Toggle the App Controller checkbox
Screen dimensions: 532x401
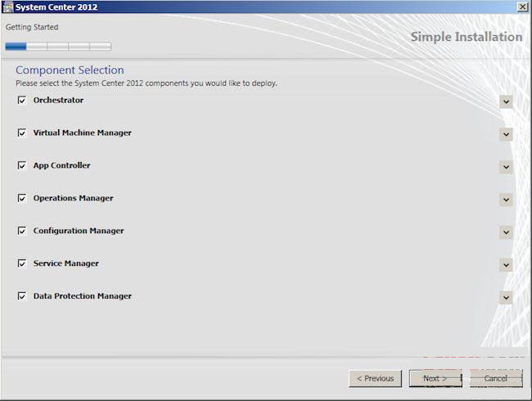coord(22,165)
